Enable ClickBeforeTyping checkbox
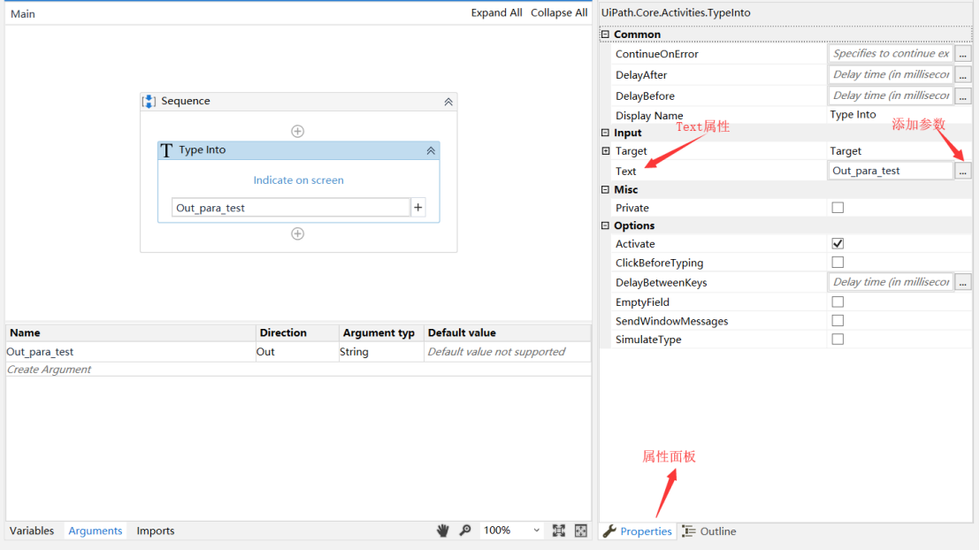The width and height of the screenshot is (980, 550). (838, 263)
